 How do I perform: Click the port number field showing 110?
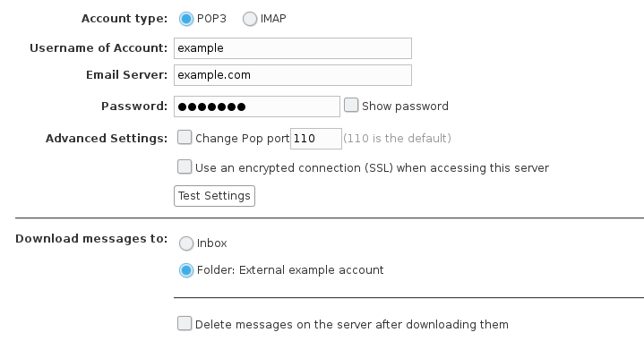[x=316, y=139]
